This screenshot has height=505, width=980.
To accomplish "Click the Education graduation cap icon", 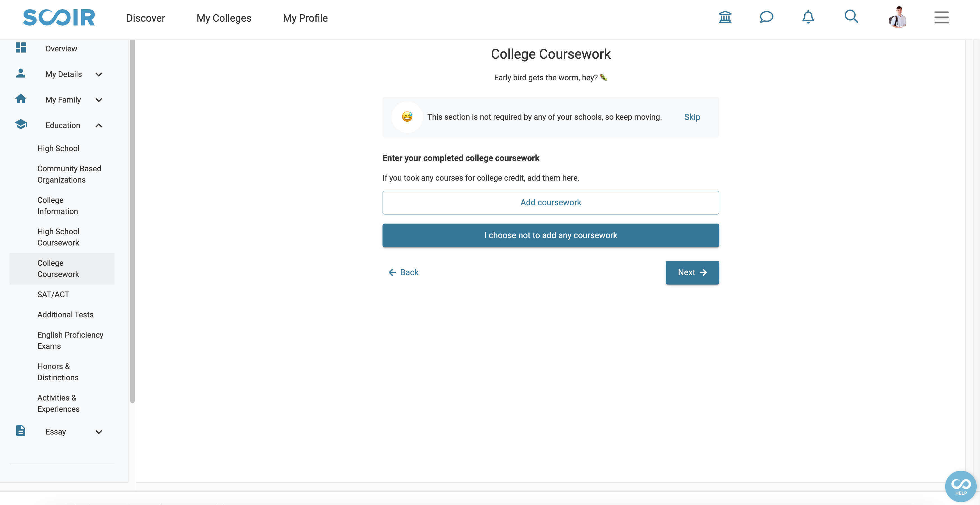I will [x=20, y=124].
